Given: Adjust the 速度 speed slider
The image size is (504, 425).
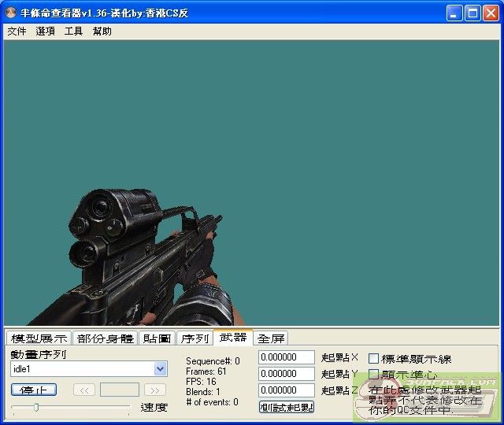Looking at the screenshot, I should 36,407.
